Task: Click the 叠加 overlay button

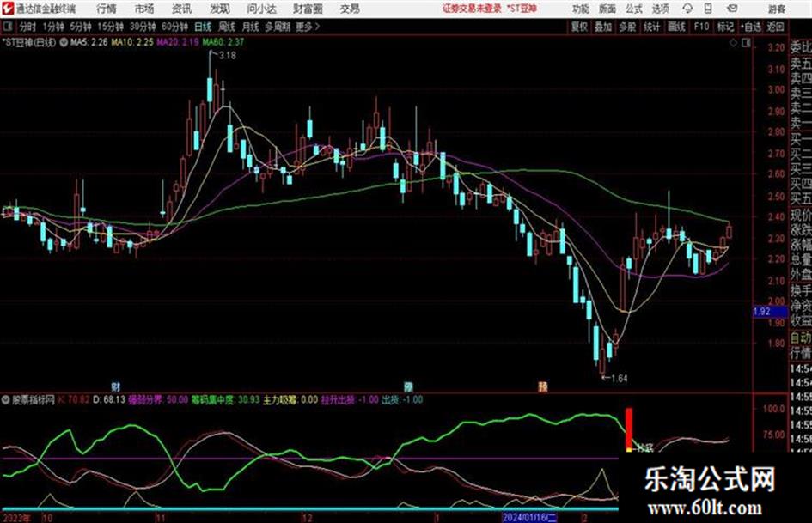Action: pos(603,27)
